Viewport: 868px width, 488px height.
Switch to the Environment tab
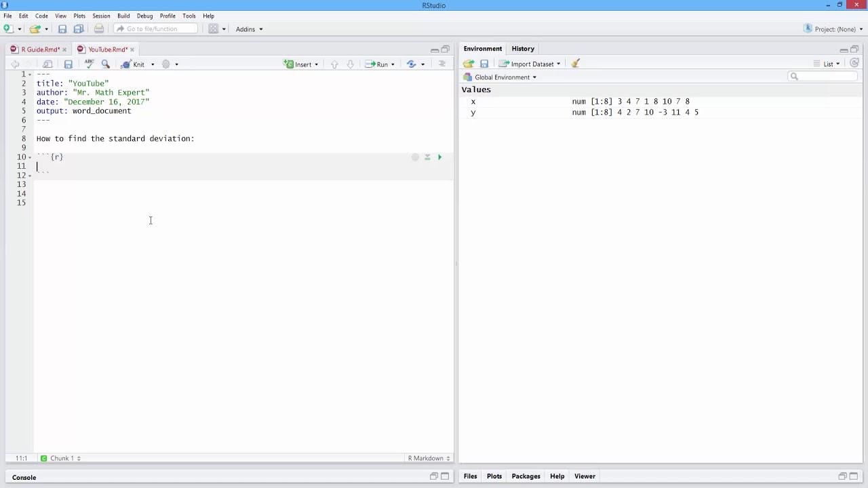pyautogui.click(x=483, y=49)
